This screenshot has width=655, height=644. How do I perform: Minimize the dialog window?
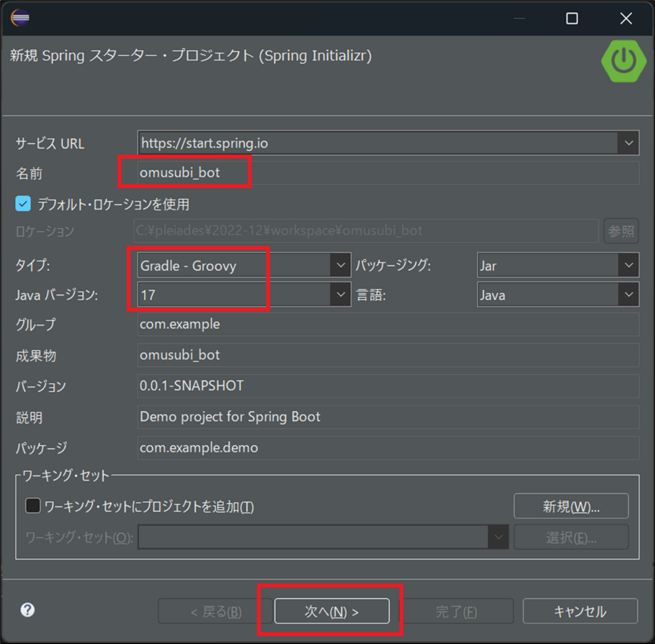(519, 19)
